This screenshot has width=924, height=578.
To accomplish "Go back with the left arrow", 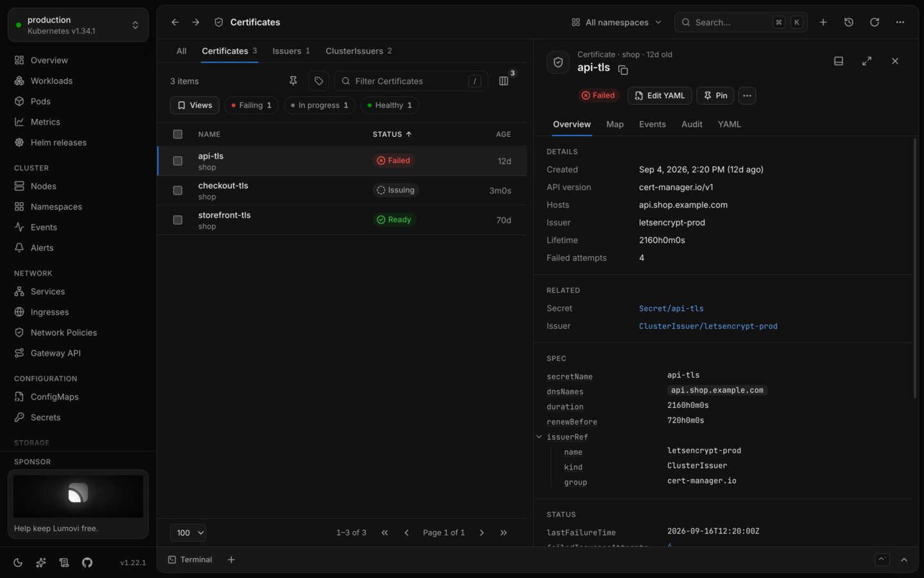I will (175, 22).
